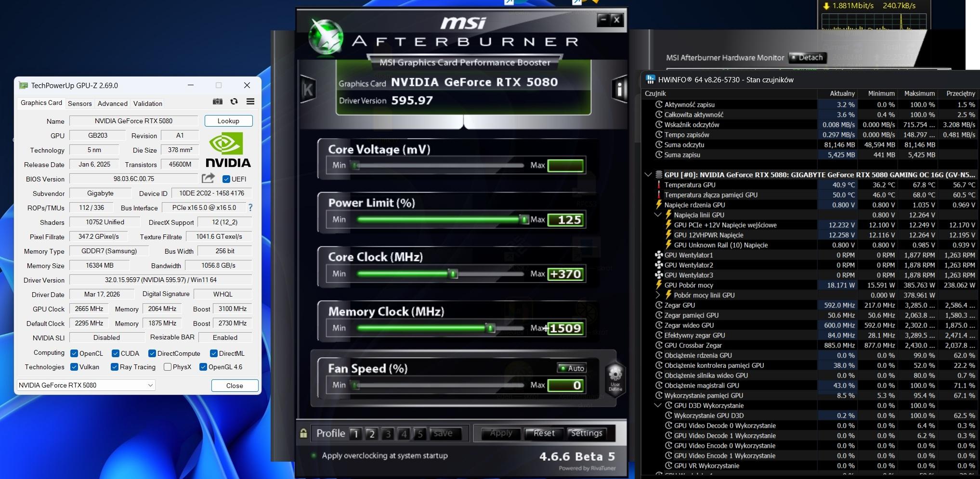
Task: Click the icon beside Temperatura złącza pamięci GPU
Action: (x=659, y=195)
